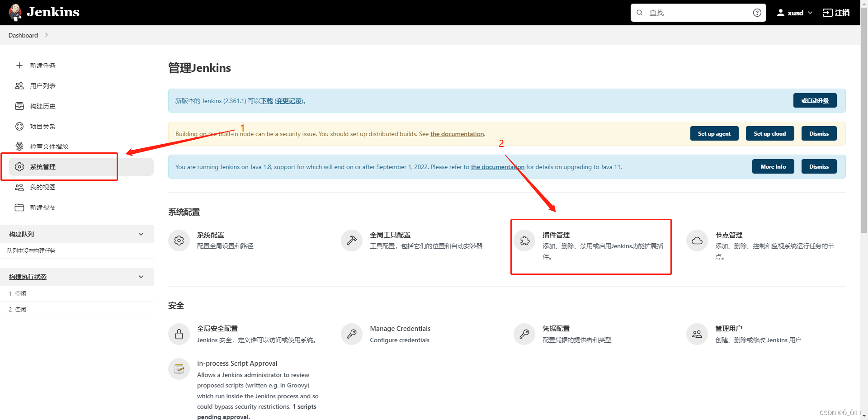This screenshot has height=420, width=868.
Task: Click the key icon of Manage Credentials
Action: [352, 334]
